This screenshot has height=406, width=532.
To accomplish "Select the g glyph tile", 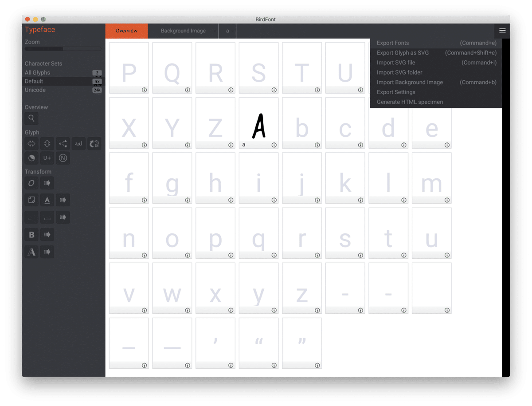I will tap(172, 178).
